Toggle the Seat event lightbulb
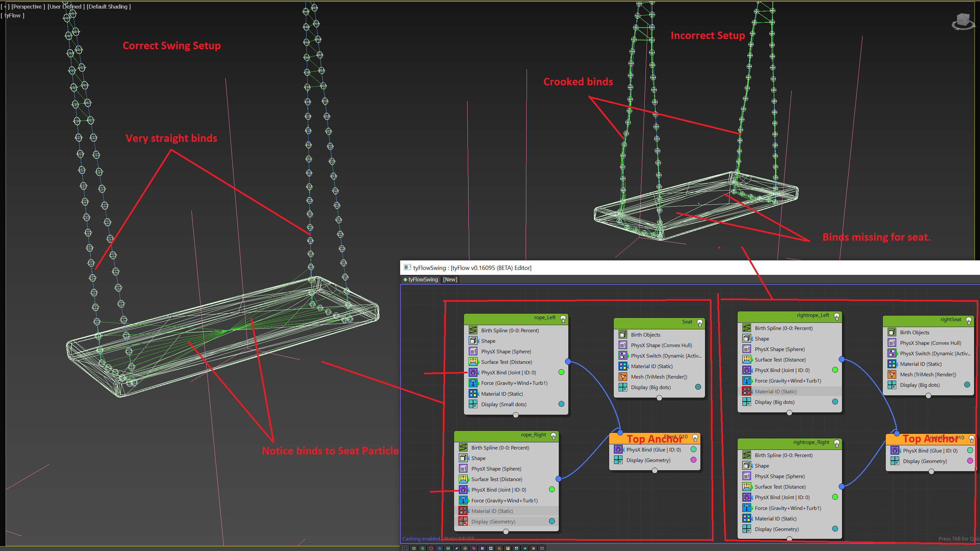980x551 pixels. 699,323
